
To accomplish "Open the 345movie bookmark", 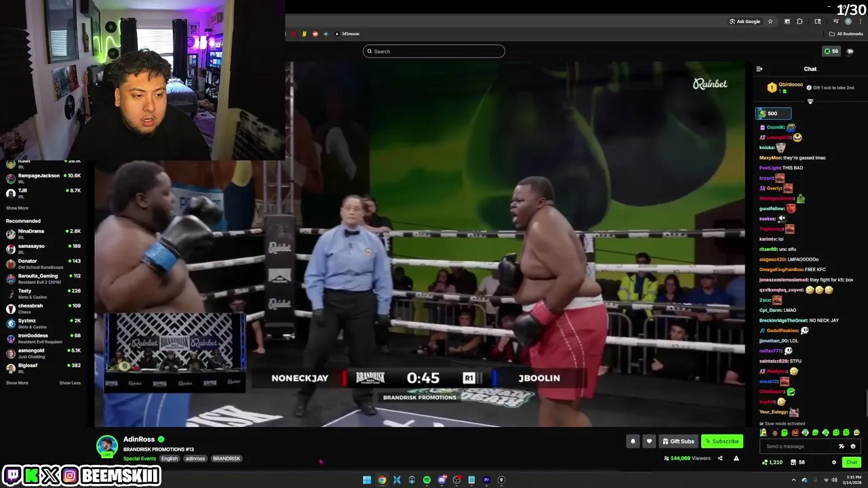I will click(x=347, y=33).
